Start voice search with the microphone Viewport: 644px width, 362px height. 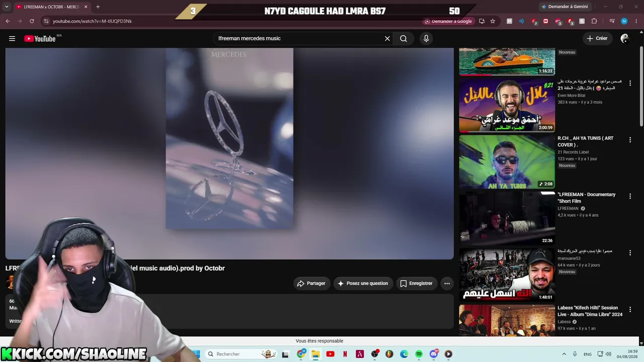426,39
